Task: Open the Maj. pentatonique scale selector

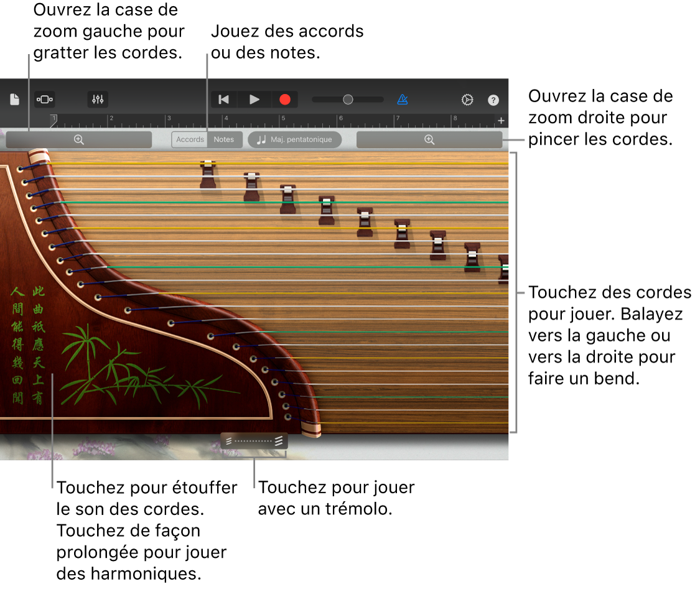Action: 294,139
